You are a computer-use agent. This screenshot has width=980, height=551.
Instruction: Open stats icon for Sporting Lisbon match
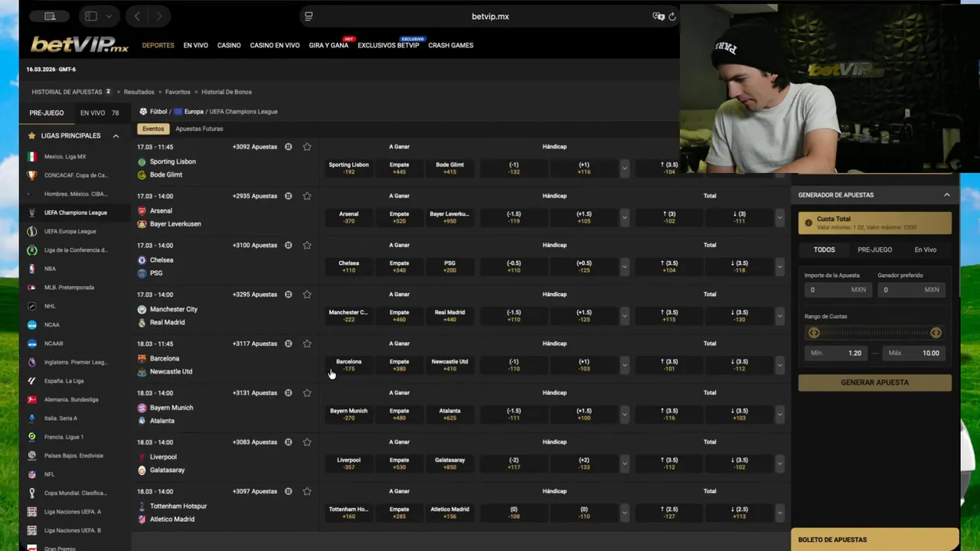[x=289, y=147]
